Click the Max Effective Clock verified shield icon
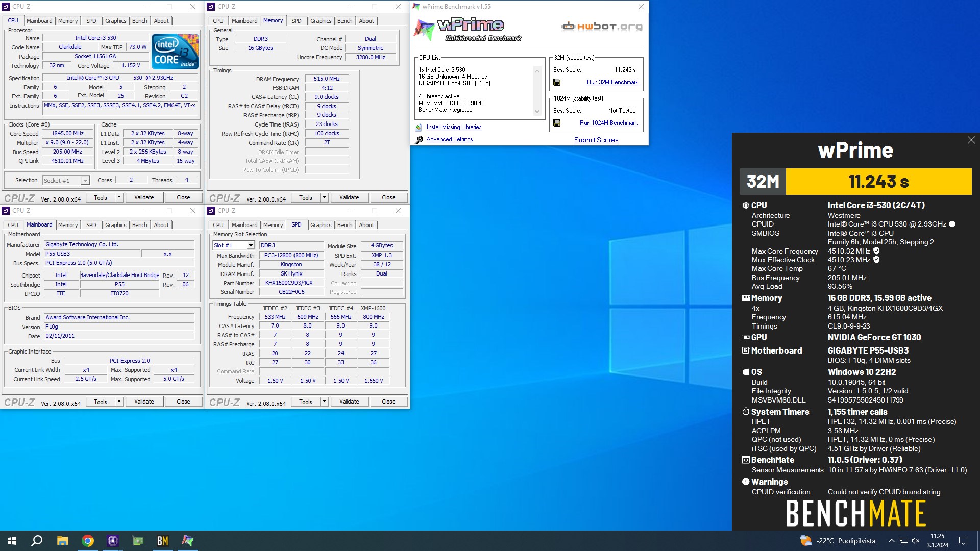980x551 pixels. pyautogui.click(x=876, y=260)
